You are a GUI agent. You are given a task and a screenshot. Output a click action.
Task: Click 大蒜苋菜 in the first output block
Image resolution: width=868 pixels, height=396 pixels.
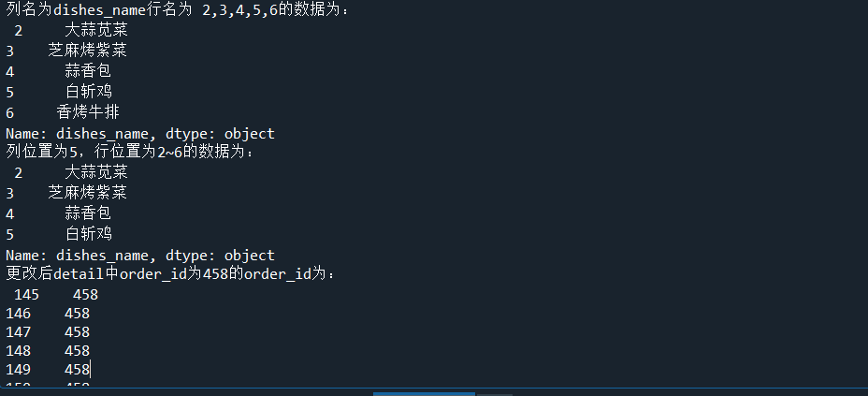click(96, 30)
